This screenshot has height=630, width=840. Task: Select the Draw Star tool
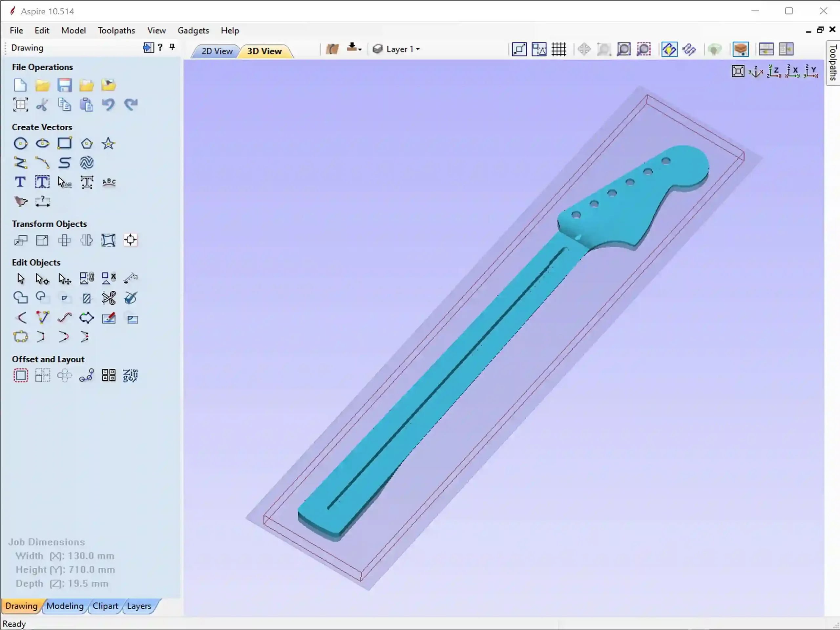(x=109, y=143)
